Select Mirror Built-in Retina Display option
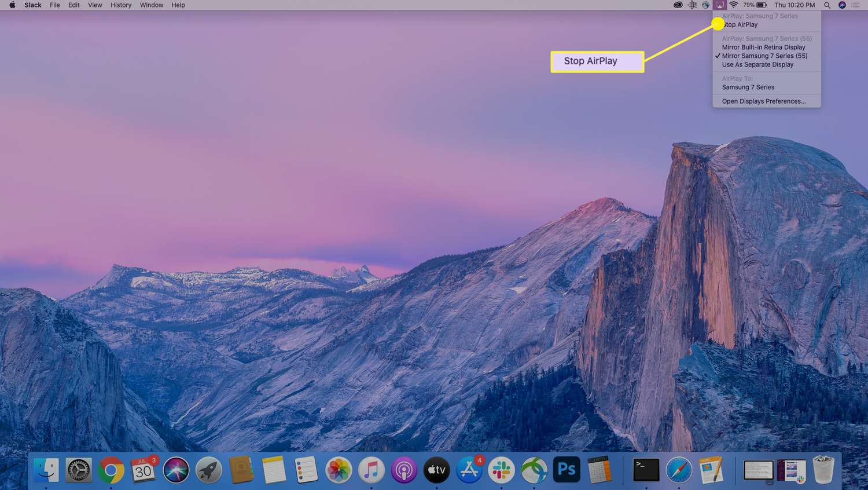The width and height of the screenshot is (868, 490). (x=763, y=47)
